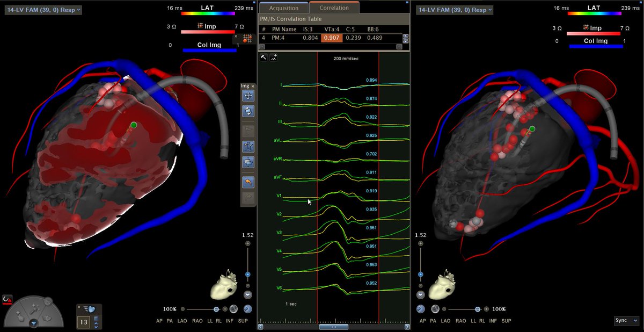Set left viewer to INF view
Screen dimensions: 644x332
[x=230, y=321]
